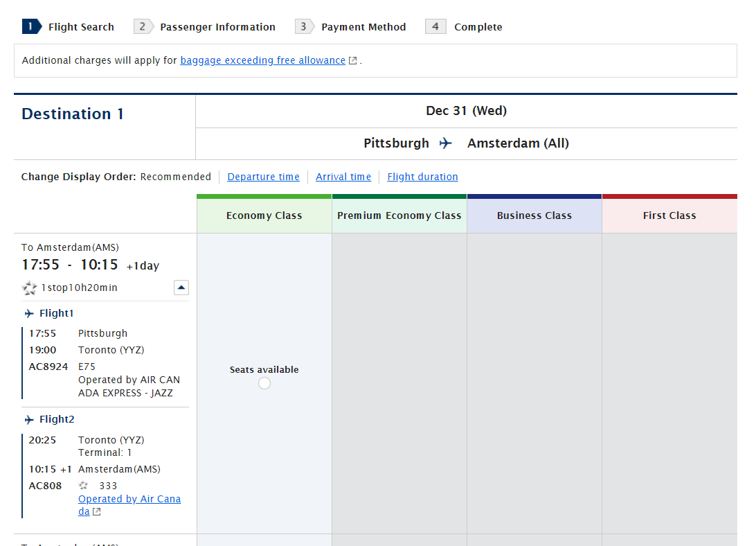Select the Business Class column header
The height and width of the screenshot is (546, 756).
(x=534, y=215)
